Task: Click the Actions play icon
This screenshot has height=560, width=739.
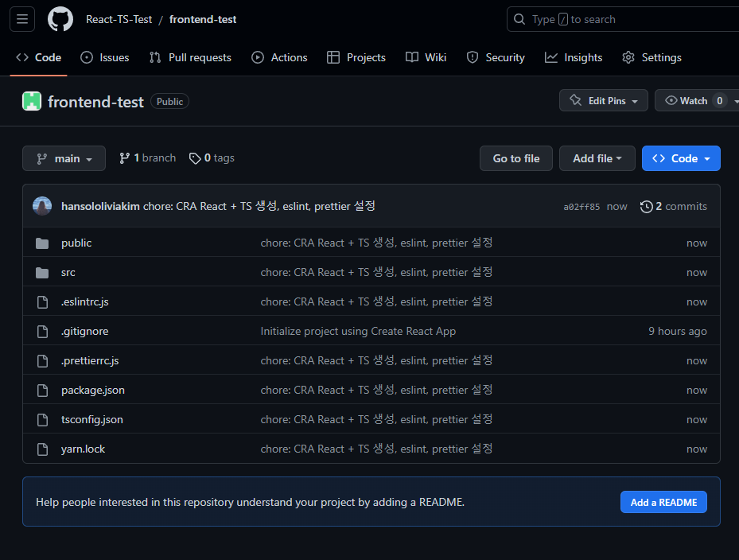Action: tap(257, 57)
